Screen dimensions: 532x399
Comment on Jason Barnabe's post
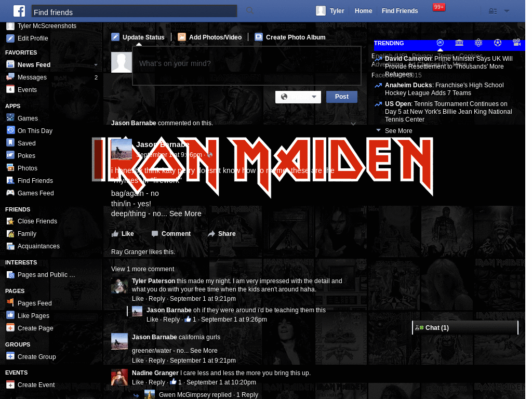point(171,234)
